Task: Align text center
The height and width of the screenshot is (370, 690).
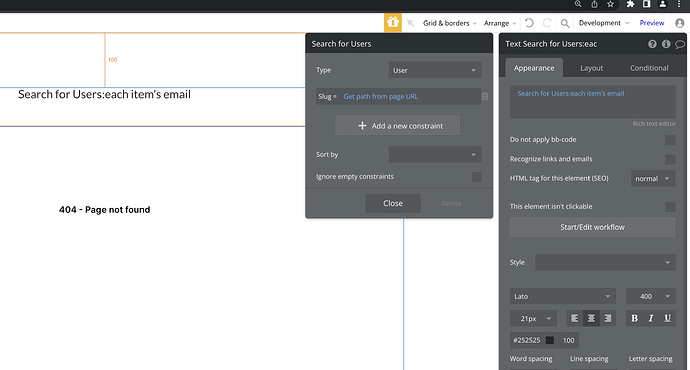Action: click(591, 318)
